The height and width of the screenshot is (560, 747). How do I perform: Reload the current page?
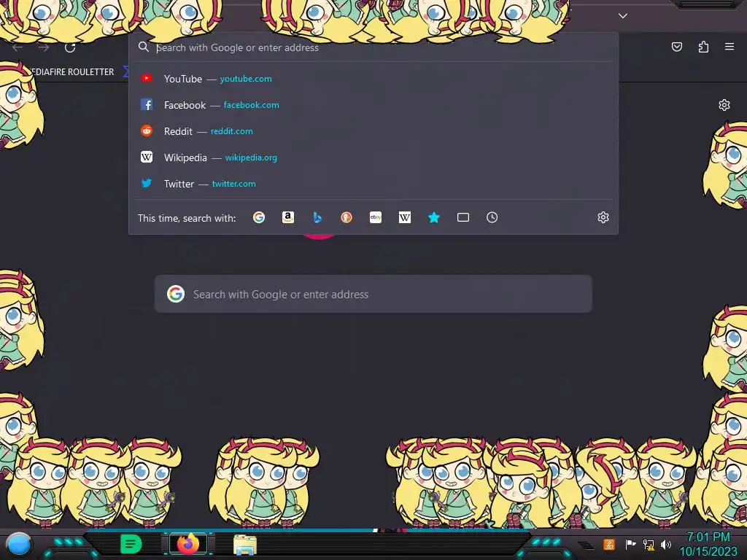pyautogui.click(x=70, y=47)
